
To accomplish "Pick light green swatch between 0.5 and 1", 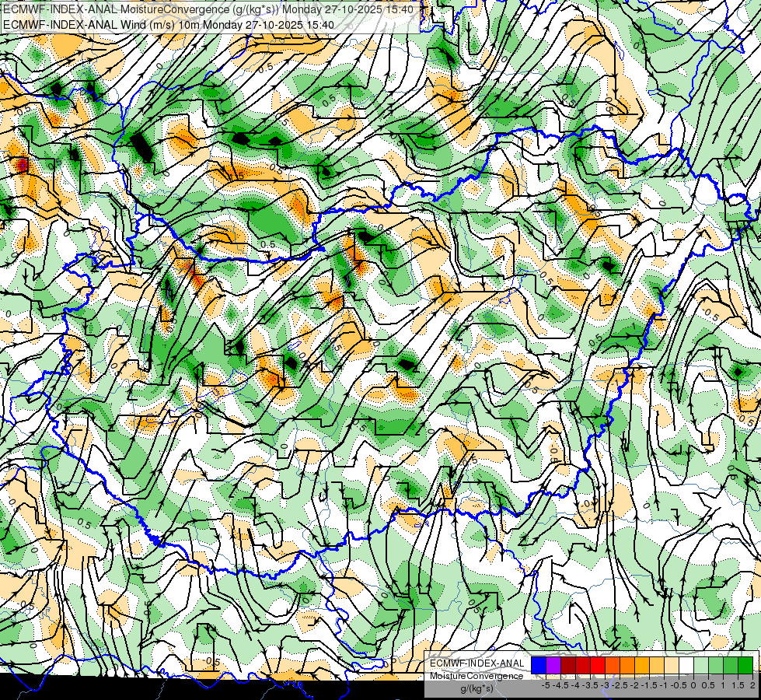I will click(716, 666).
